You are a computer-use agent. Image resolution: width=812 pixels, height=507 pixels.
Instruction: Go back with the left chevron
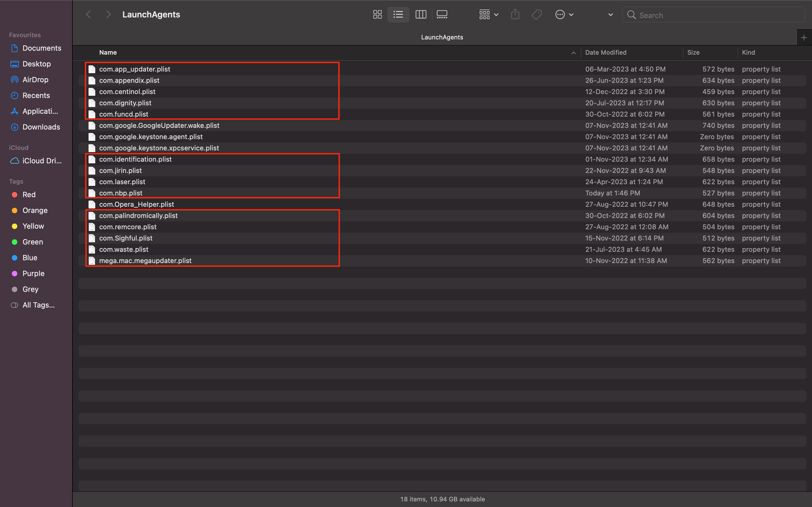coord(89,15)
